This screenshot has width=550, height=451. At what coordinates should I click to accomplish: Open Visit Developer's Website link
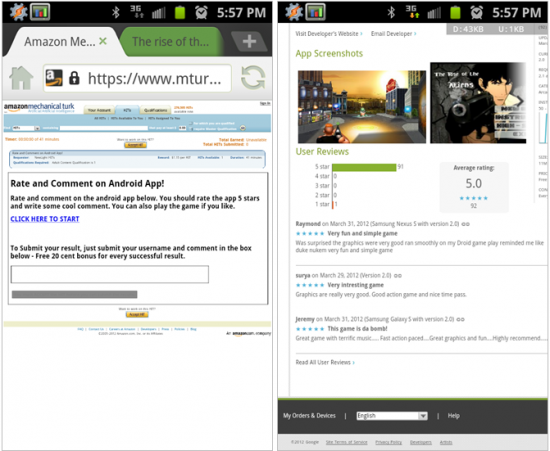(x=329, y=34)
